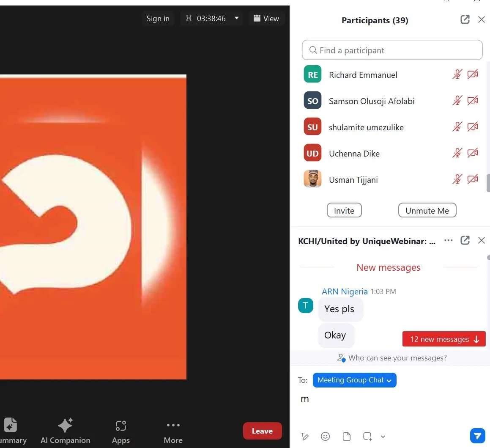Select participant name Usman Tijjani
The image size is (490, 448).
point(353,180)
